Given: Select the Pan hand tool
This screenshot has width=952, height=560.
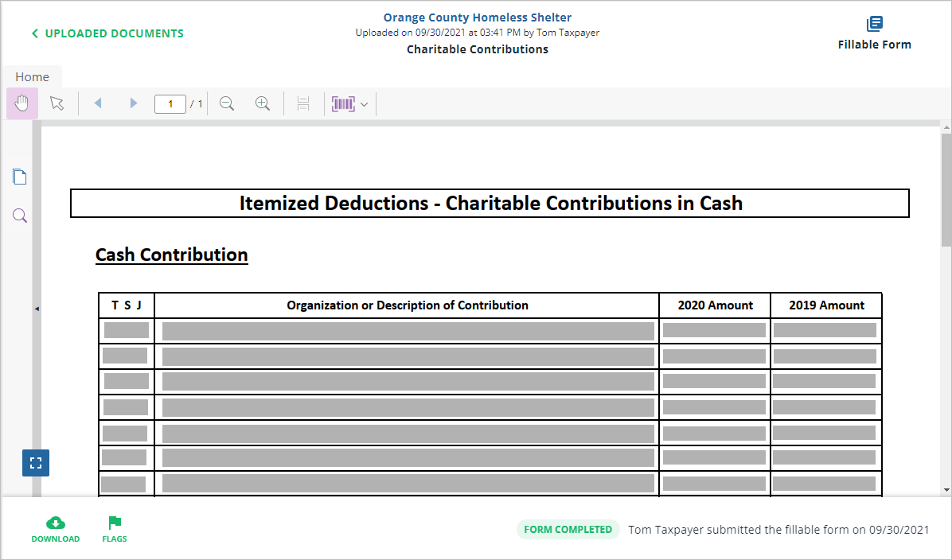Looking at the screenshot, I should 22,103.
